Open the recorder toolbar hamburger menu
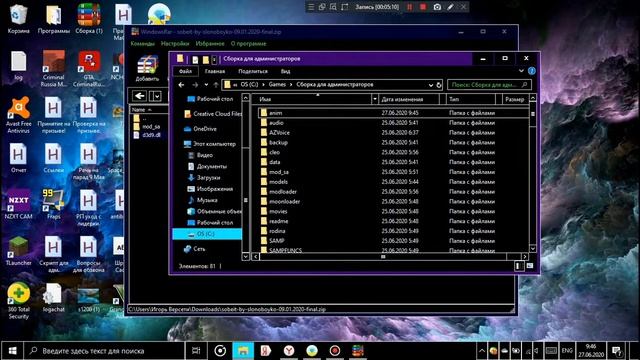Viewport: 640px width, 360px height. coord(311,7)
